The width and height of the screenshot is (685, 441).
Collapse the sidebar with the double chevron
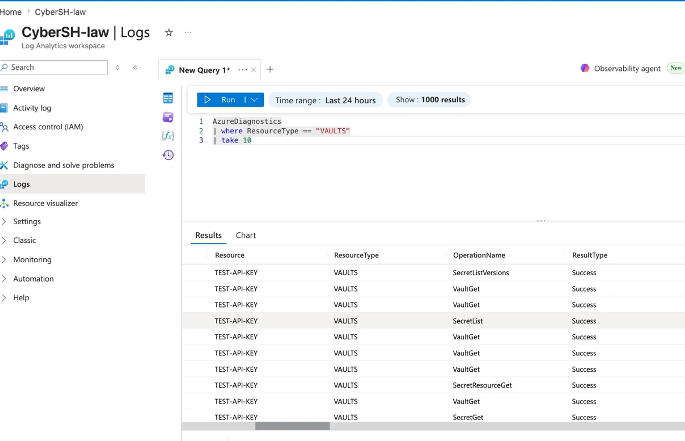pos(135,67)
